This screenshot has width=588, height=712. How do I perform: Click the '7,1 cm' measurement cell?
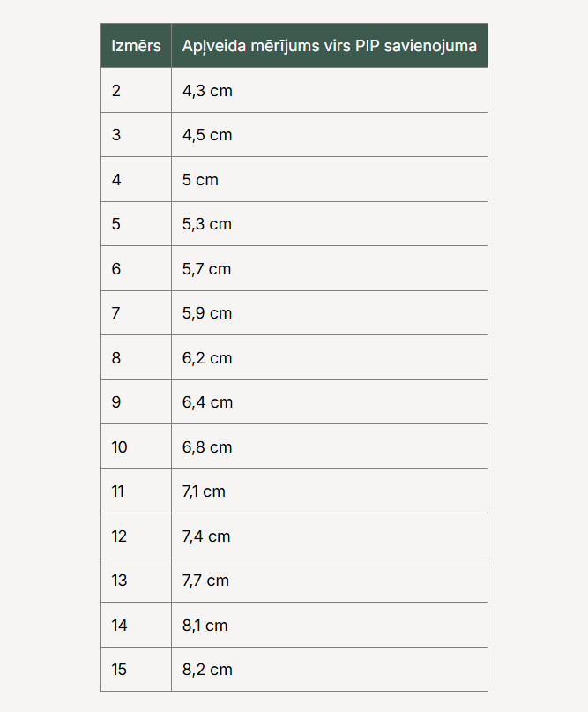[x=204, y=491]
